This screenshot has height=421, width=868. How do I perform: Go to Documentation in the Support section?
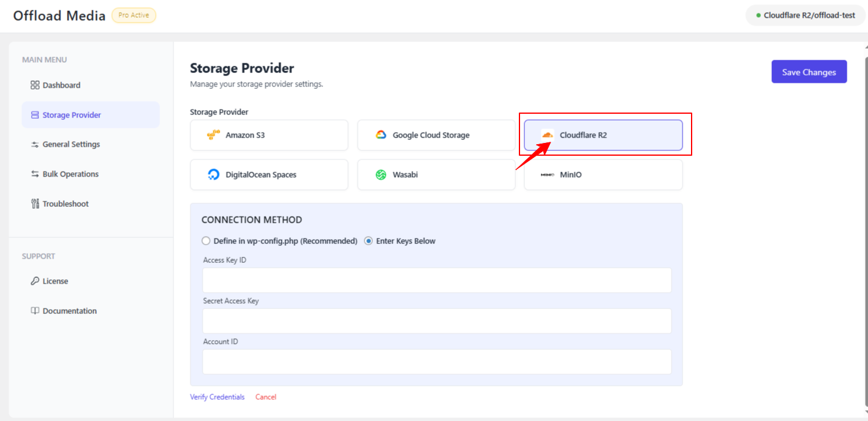69,311
